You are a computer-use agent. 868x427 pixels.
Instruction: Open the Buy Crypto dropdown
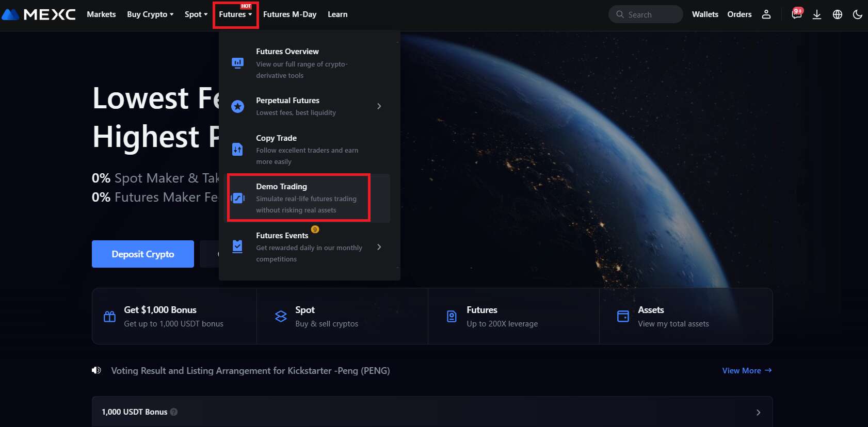(x=150, y=14)
